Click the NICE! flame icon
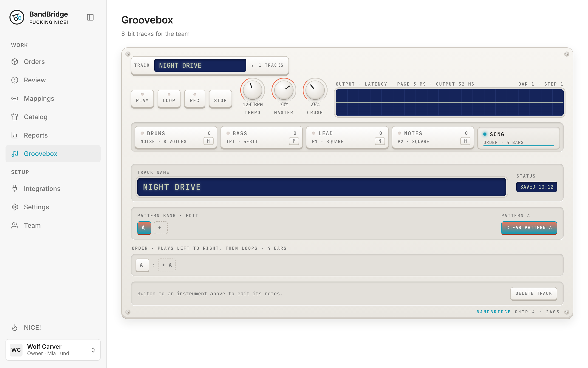Image resolution: width=588 pixels, height=368 pixels. click(15, 328)
